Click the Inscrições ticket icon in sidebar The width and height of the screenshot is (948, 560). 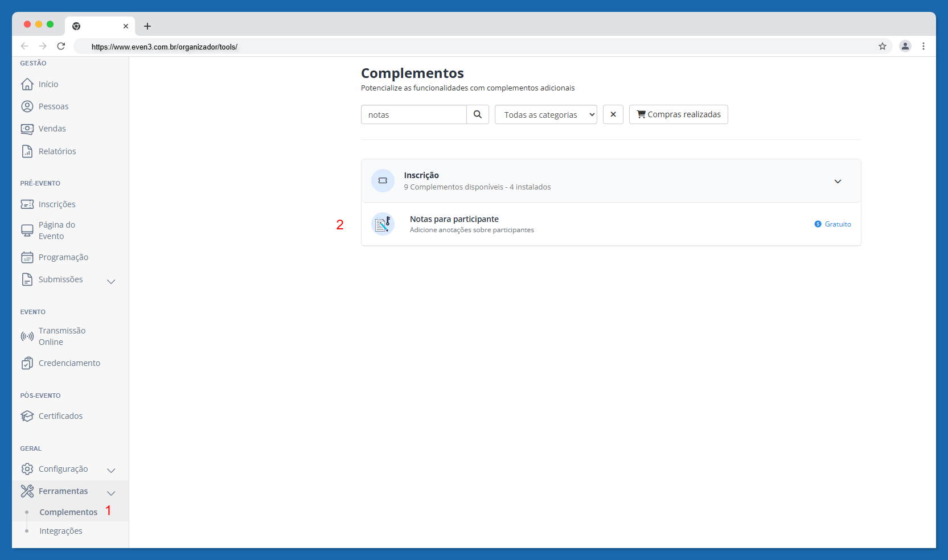[x=27, y=204]
